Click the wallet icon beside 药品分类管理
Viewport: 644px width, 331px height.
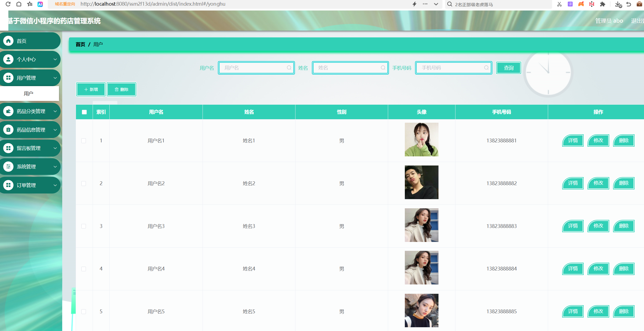(x=8, y=111)
